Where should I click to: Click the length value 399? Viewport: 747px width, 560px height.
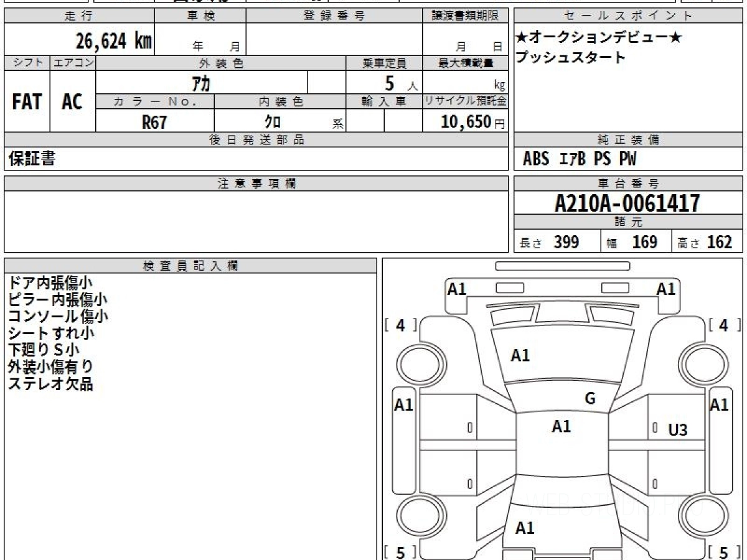click(x=566, y=242)
